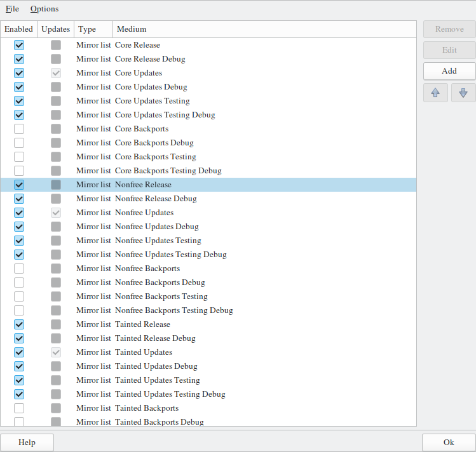476x452 pixels.
Task: Click the move down arrow button
Action: 463,93
